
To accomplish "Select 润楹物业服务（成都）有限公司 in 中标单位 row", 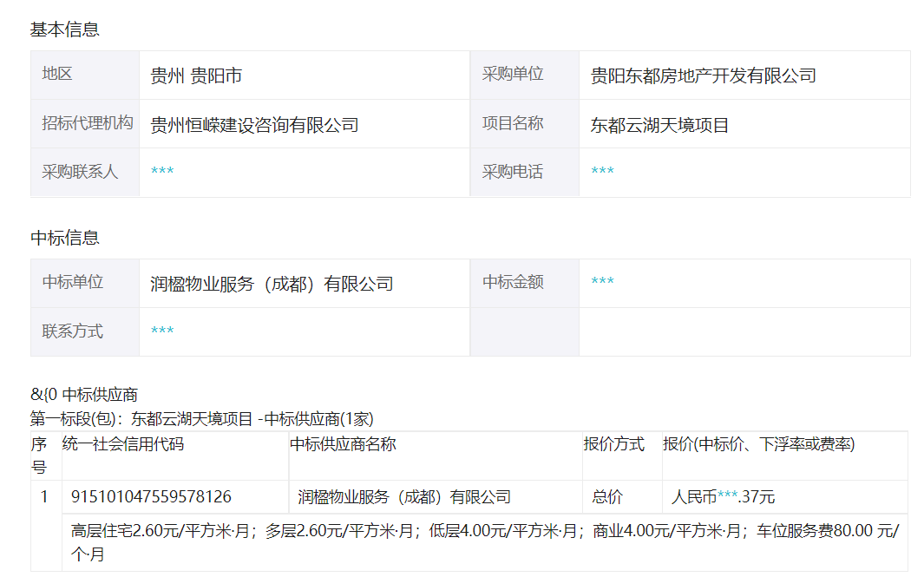I will [272, 284].
